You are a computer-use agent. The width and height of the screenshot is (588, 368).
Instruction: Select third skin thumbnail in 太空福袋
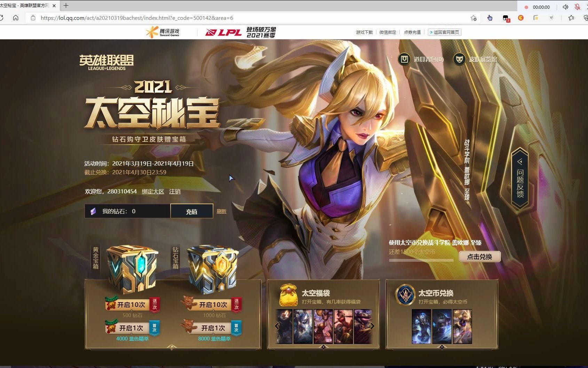point(323,327)
